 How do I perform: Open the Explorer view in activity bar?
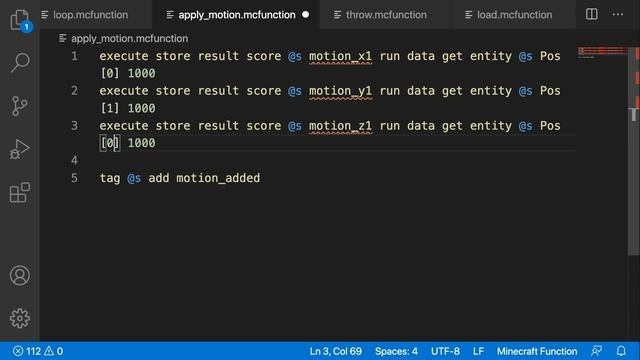point(20,20)
